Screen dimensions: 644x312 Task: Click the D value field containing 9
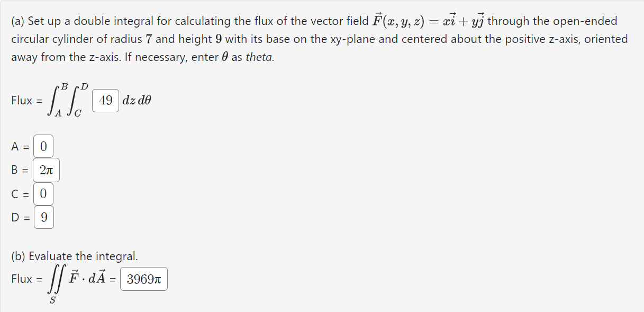[x=43, y=217]
